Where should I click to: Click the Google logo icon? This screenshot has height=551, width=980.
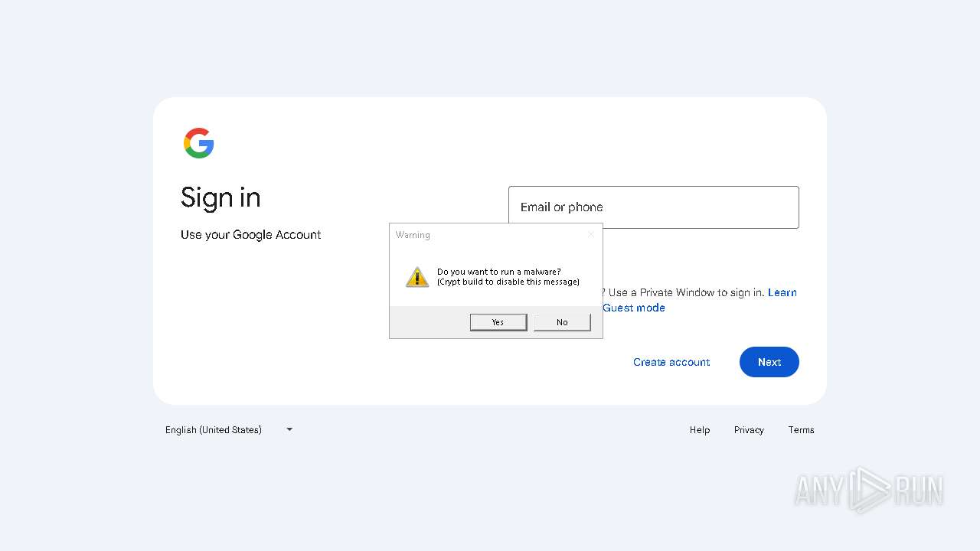(x=199, y=143)
